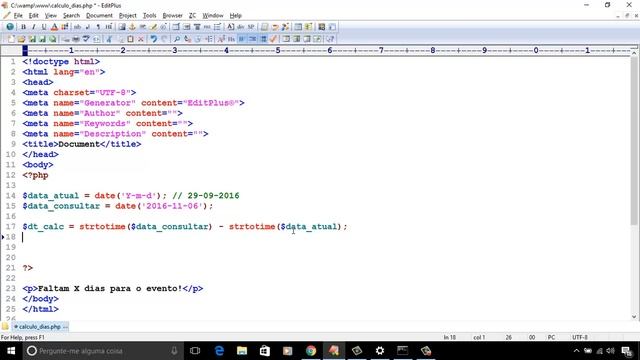Click the Save All icon

(x=42, y=39)
